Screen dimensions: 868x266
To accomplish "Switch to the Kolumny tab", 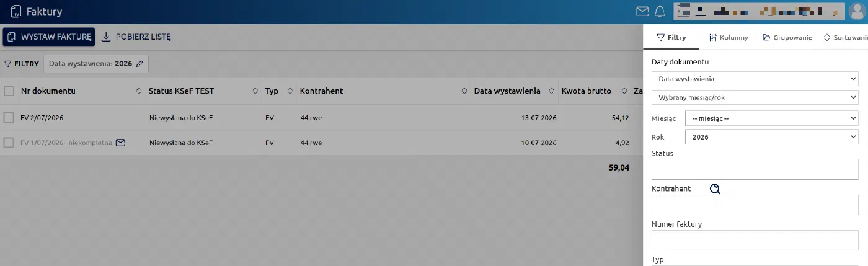I will tap(728, 37).
